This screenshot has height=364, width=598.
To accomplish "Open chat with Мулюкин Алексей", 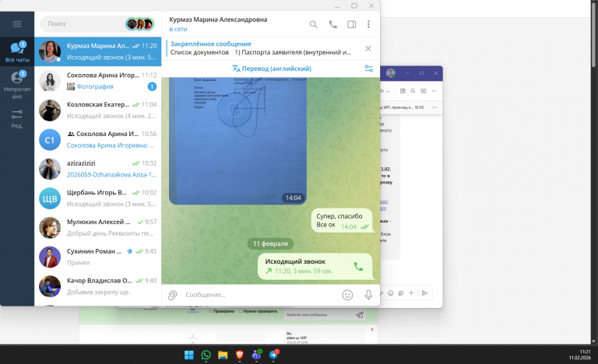I will [x=98, y=228].
